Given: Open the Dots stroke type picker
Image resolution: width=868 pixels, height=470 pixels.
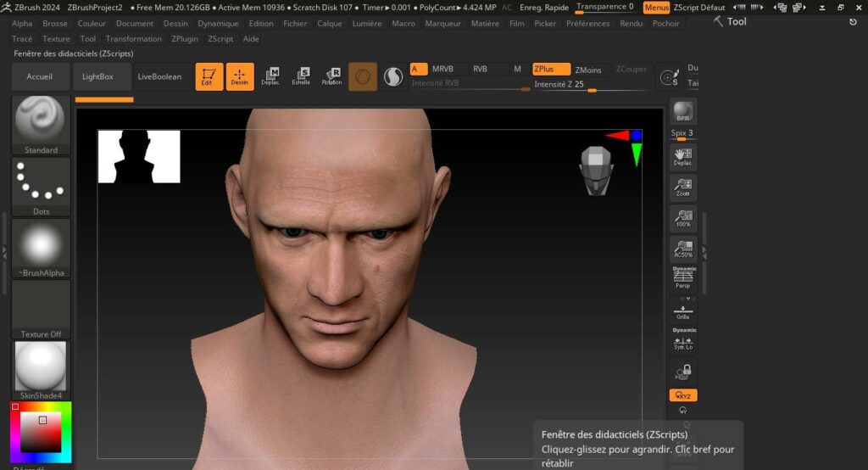Looking at the screenshot, I should pos(41,186).
